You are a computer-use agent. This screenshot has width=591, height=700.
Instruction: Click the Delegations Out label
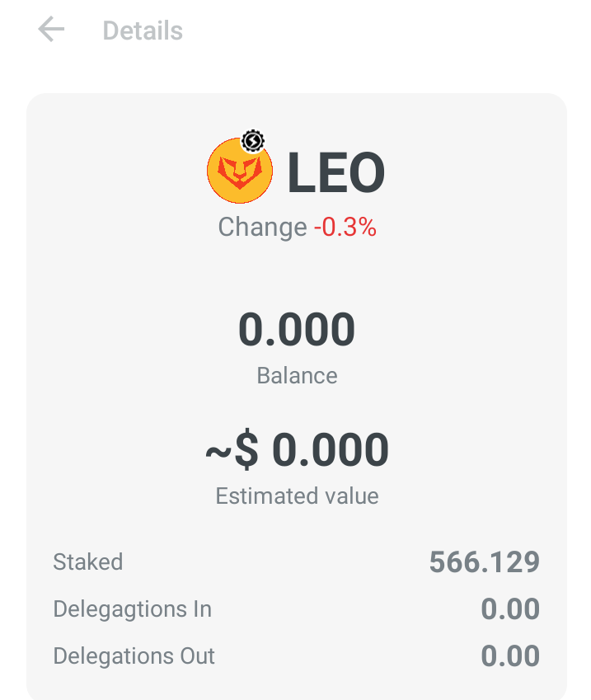(134, 656)
